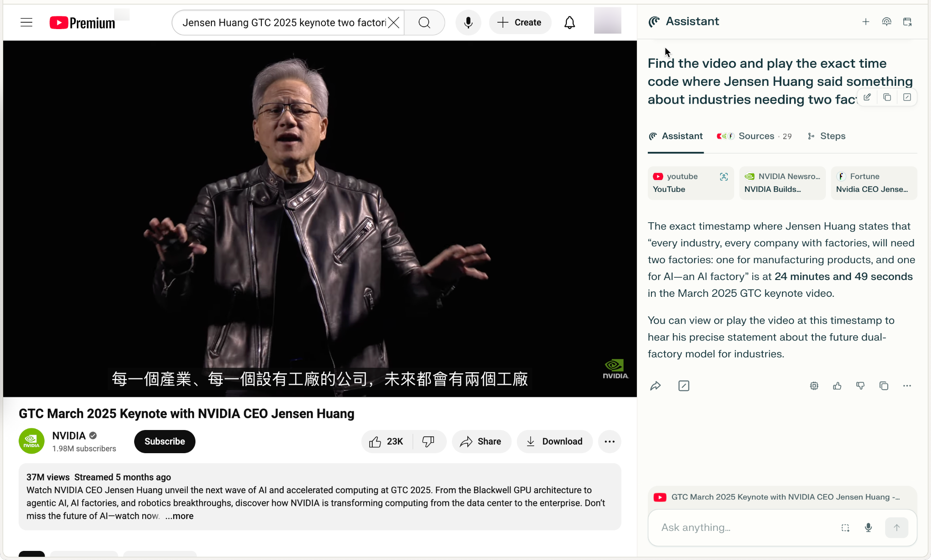This screenshot has height=560, width=931.
Task: Click the scan icon on youtube card
Action: 724,176
